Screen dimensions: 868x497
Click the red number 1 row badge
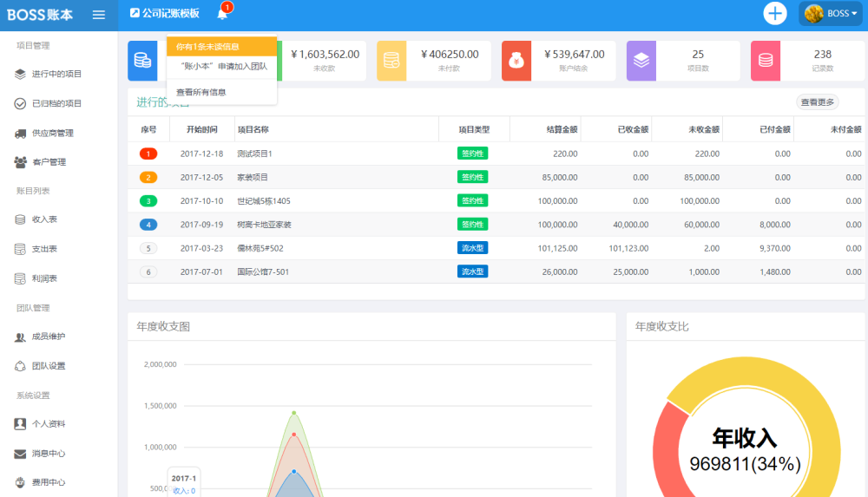point(148,154)
